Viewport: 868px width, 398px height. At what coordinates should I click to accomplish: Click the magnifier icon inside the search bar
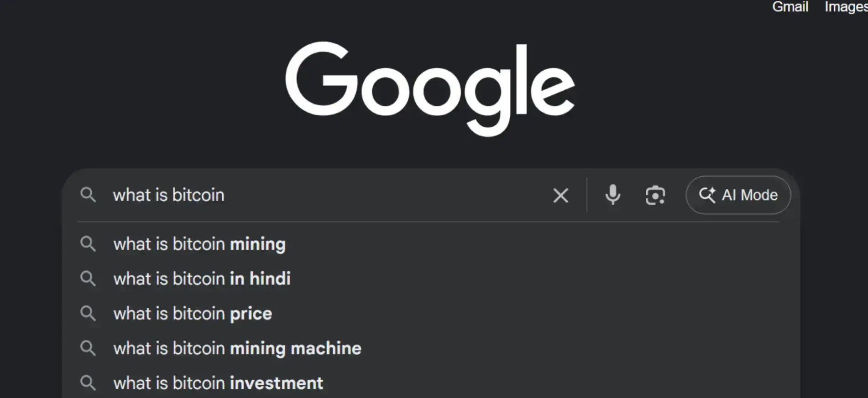(x=89, y=195)
